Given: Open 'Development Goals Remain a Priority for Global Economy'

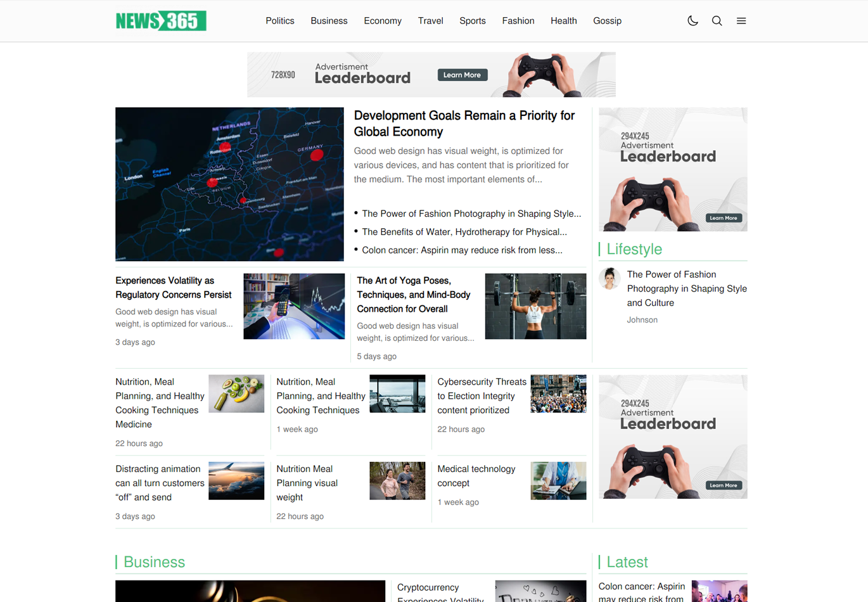Looking at the screenshot, I should click(x=464, y=124).
